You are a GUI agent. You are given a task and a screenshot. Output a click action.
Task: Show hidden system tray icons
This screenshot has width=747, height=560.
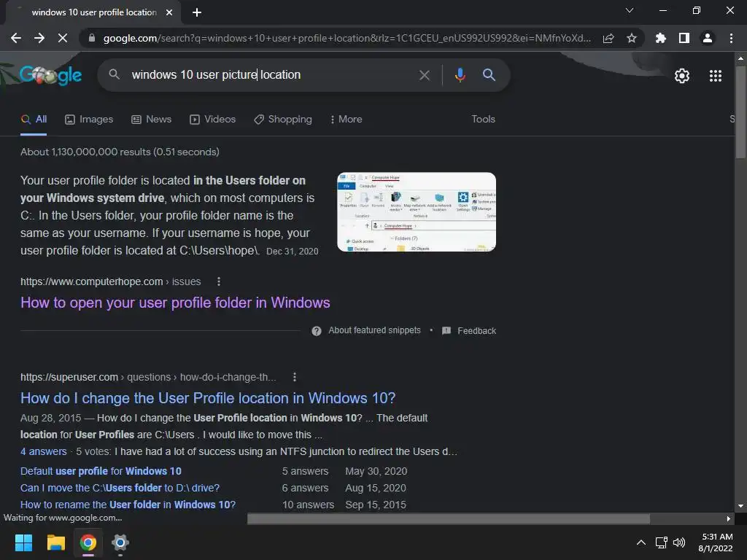[641, 542]
